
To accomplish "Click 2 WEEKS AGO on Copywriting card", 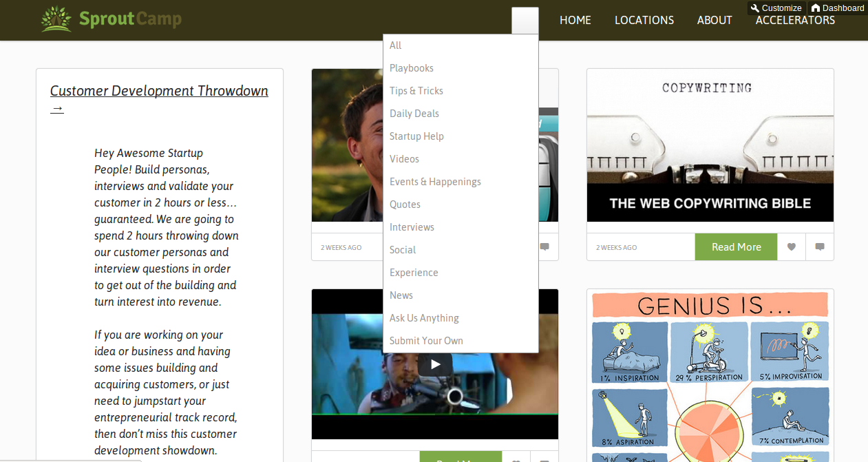I will coord(616,247).
